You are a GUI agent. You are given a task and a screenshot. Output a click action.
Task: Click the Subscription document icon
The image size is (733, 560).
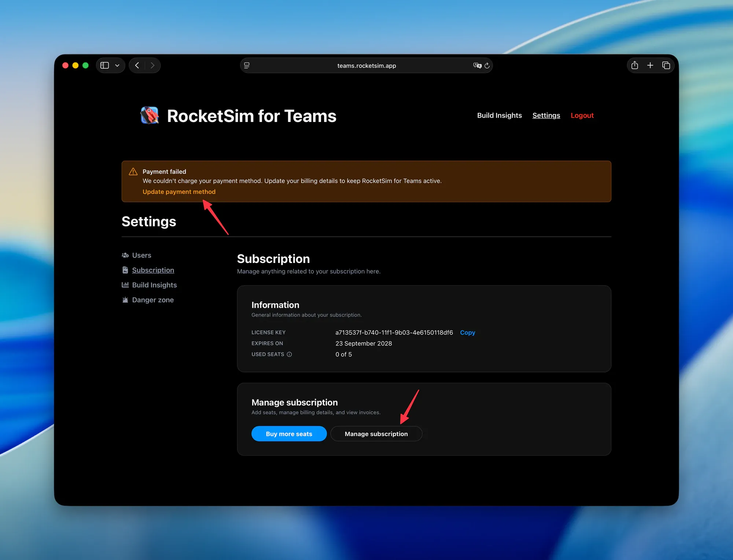pos(125,270)
